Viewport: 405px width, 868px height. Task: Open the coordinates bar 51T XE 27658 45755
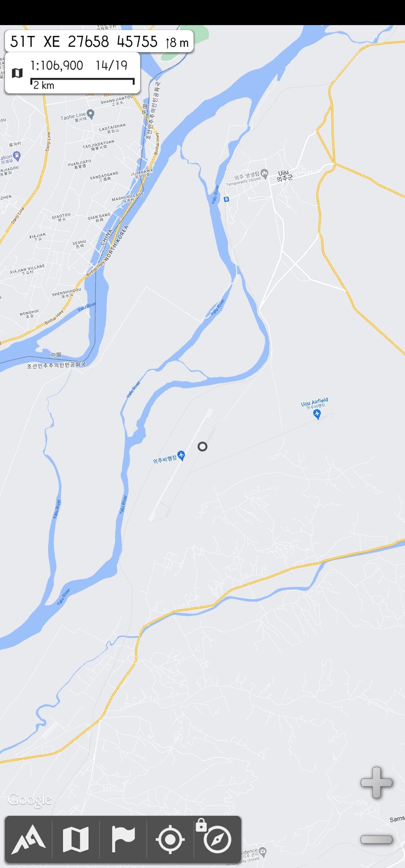click(x=99, y=42)
